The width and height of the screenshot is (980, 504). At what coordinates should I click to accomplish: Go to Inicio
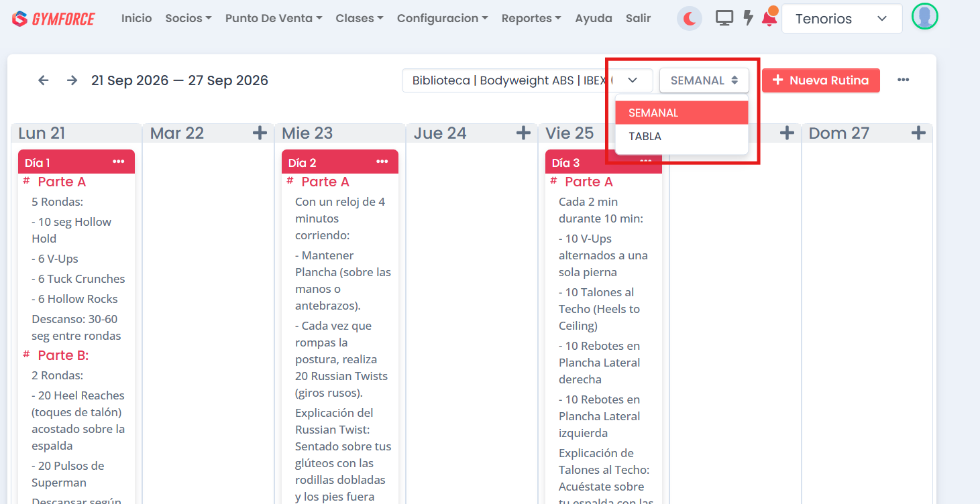[x=137, y=19]
